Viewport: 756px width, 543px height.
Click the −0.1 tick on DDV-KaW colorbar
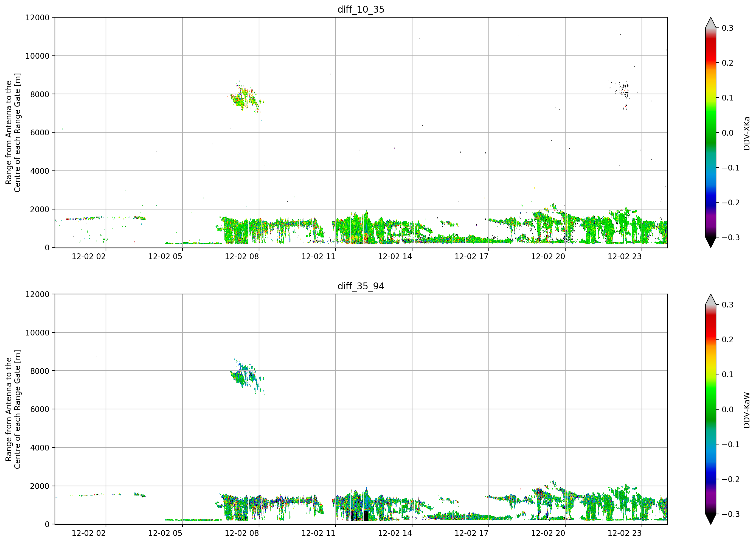click(x=731, y=444)
